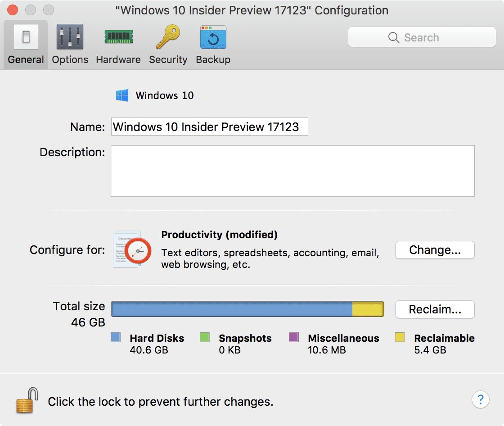Click the blue hard disk portion of size bar

(232, 309)
